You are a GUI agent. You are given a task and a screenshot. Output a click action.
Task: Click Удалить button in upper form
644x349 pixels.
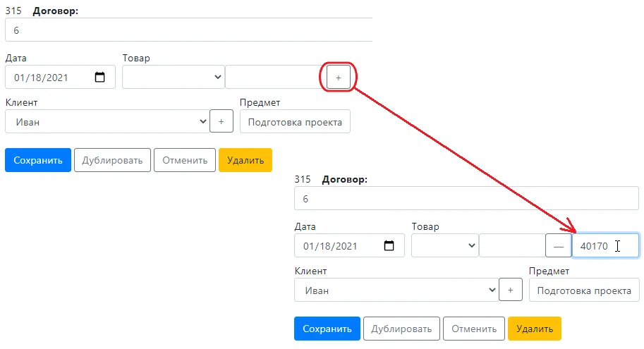(x=245, y=160)
